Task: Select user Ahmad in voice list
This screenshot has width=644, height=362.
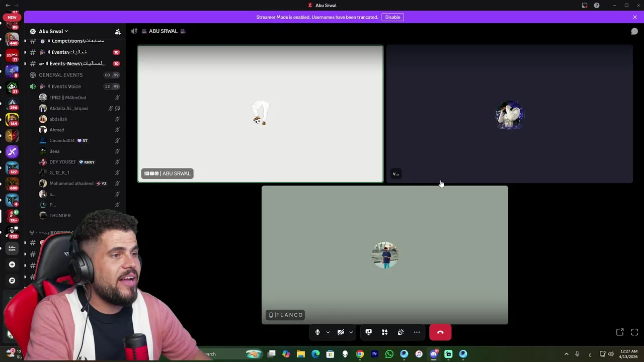Action: click(79, 130)
